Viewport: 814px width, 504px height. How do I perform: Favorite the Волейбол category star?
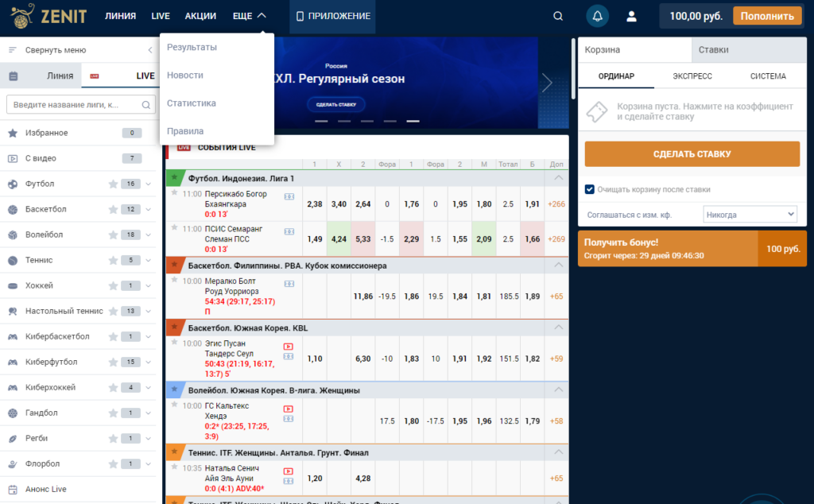[x=113, y=235]
